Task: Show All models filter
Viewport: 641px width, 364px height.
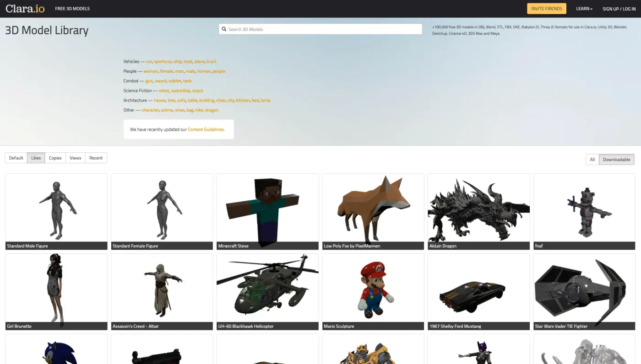Action: [x=592, y=160]
